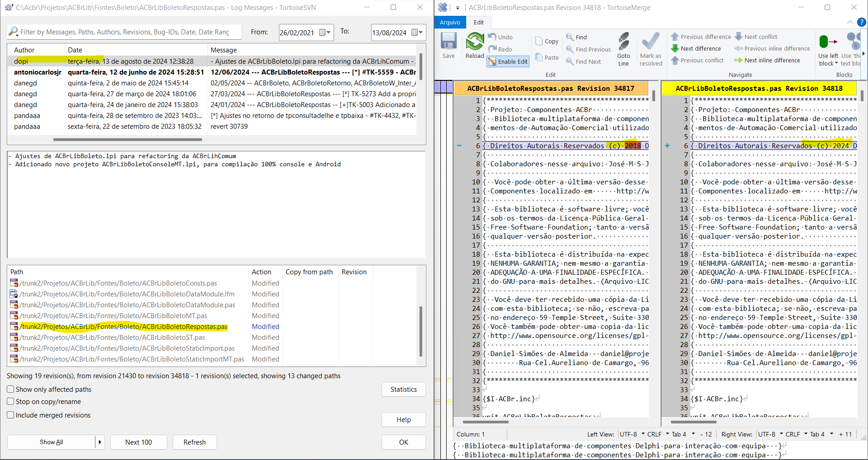The height and width of the screenshot is (460, 868).
Task: Click left diff pane horizontal scrollbar
Action: pos(486,422)
